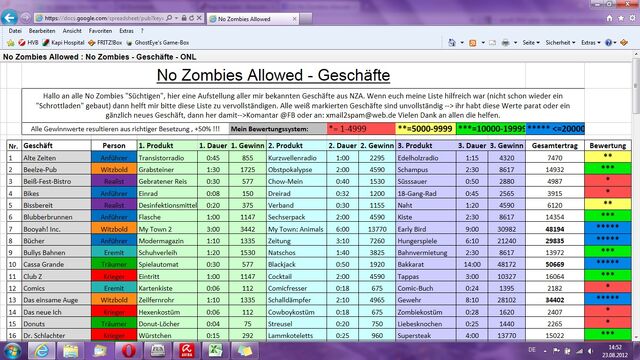Click the Geschäft column header

pyautogui.click(x=56, y=145)
